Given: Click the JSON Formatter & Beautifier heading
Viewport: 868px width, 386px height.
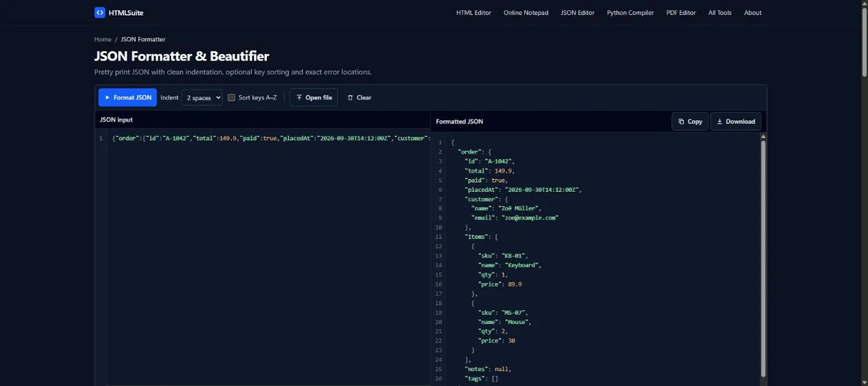Looking at the screenshot, I should [x=182, y=56].
